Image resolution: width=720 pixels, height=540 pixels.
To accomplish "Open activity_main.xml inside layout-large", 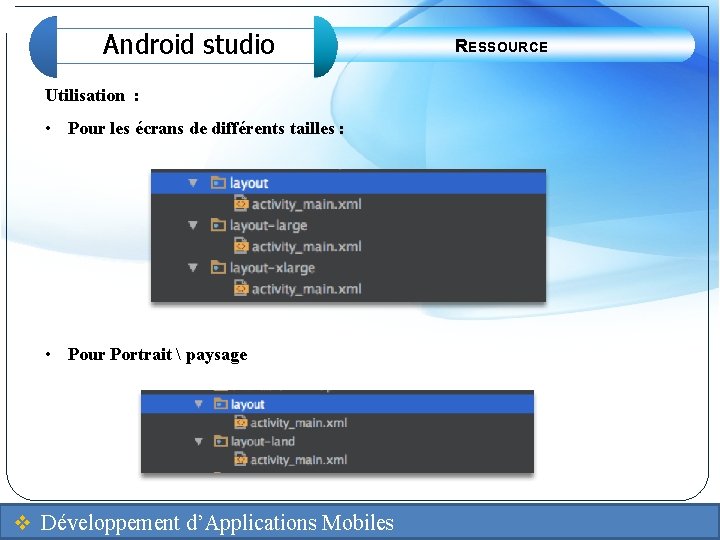I will click(x=307, y=247).
